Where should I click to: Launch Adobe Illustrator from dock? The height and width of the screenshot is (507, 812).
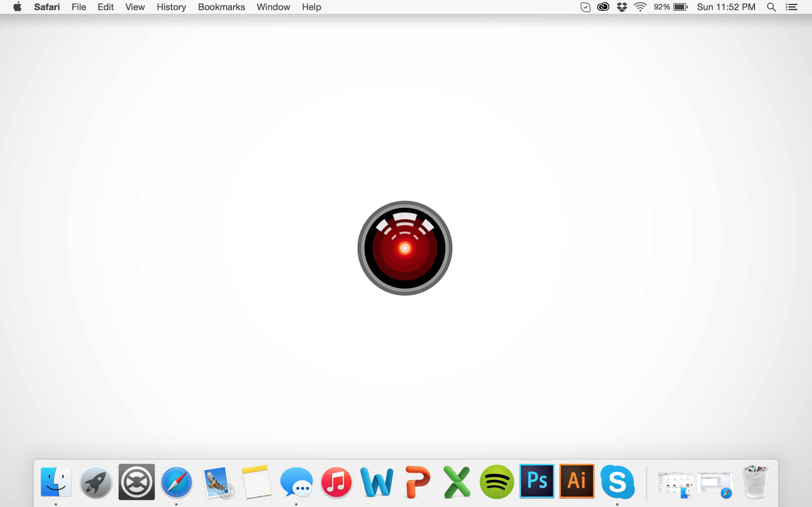pyautogui.click(x=577, y=481)
